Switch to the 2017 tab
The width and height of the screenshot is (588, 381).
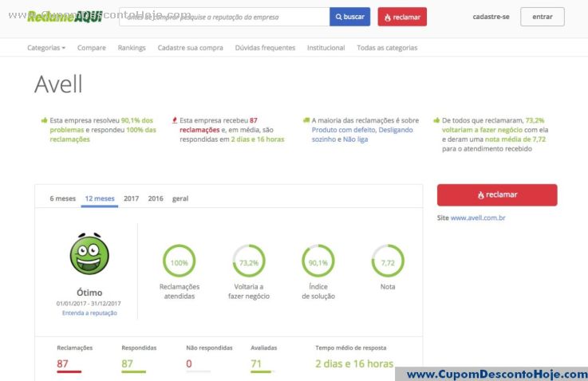(x=132, y=198)
